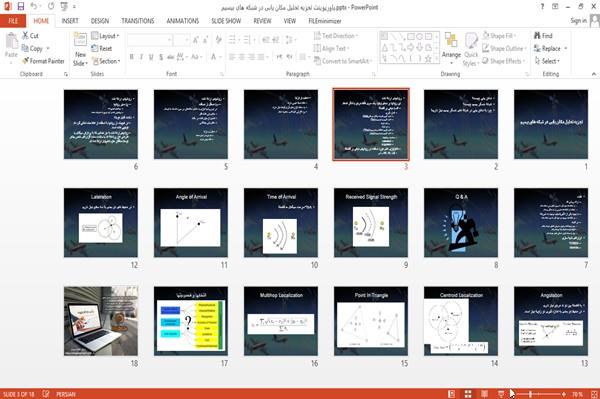
Task: Click the Normal view icon in status bar
Action: (x=452, y=394)
